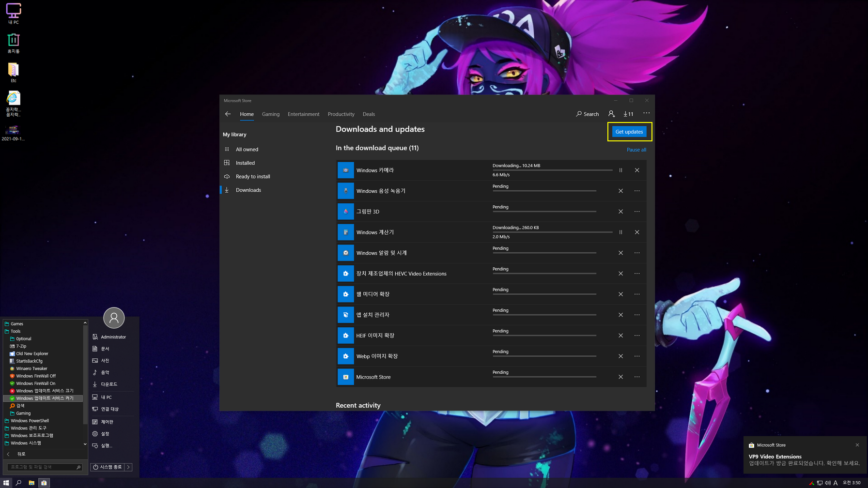The height and width of the screenshot is (488, 868).
Task: Open downloads indicator showing 11
Action: point(628,114)
